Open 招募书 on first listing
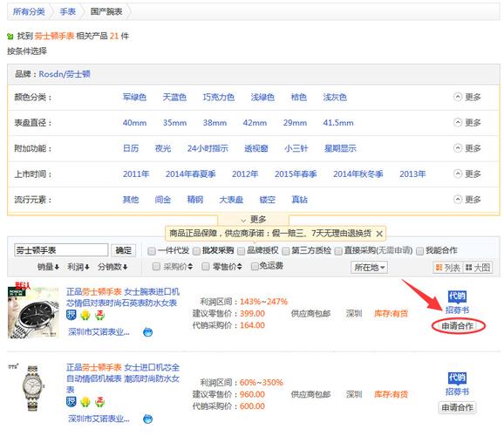Screen dimensions: 504x436 tap(457, 310)
